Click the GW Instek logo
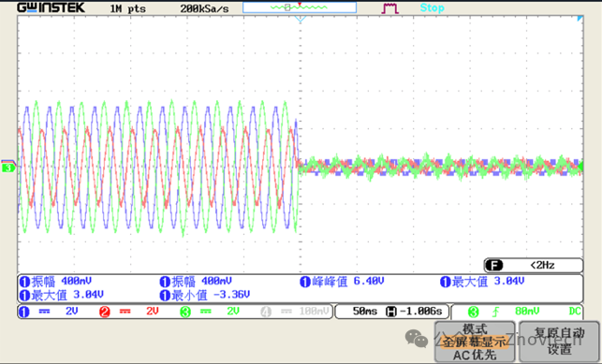Viewport: 602px width, 364px height. click(51, 7)
